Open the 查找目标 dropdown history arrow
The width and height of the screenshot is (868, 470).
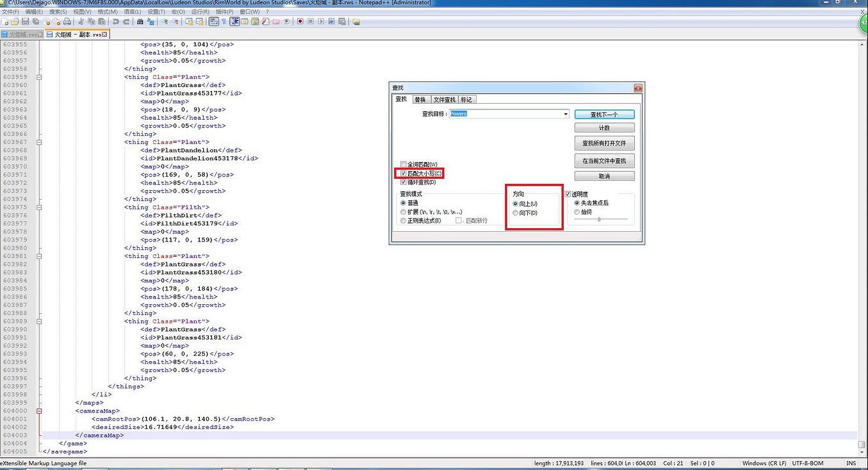[x=566, y=114]
